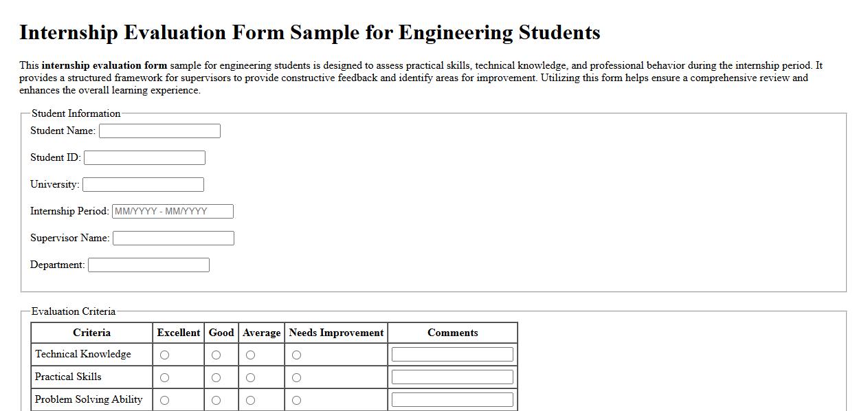Click the Comments field for Practical Skills
The image size is (868, 411).
click(x=452, y=377)
